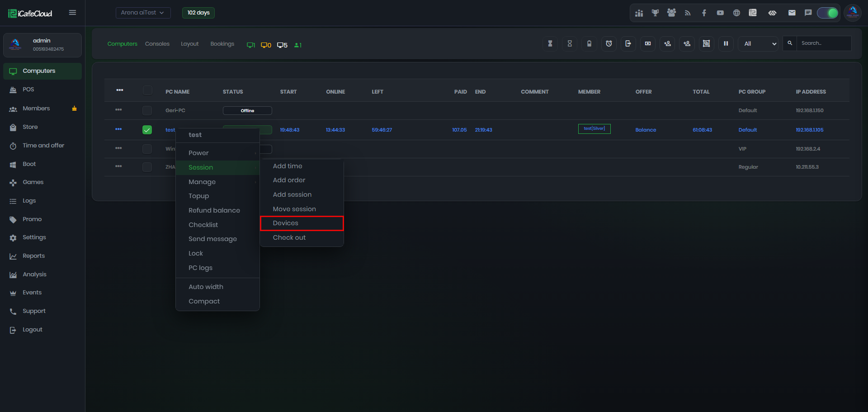Screen dimensions: 868x412
Task: Open three-dot menu for 10.211.55.3 row
Action: 118,166
